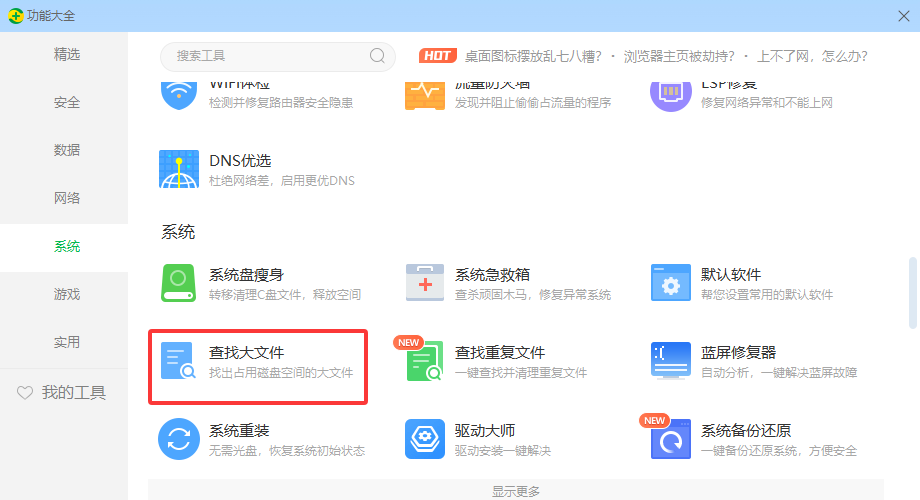The width and height of the screenshot is (920, 500).
Task: Open the 默认软件 gear icon
Action: tap(671, 283)
